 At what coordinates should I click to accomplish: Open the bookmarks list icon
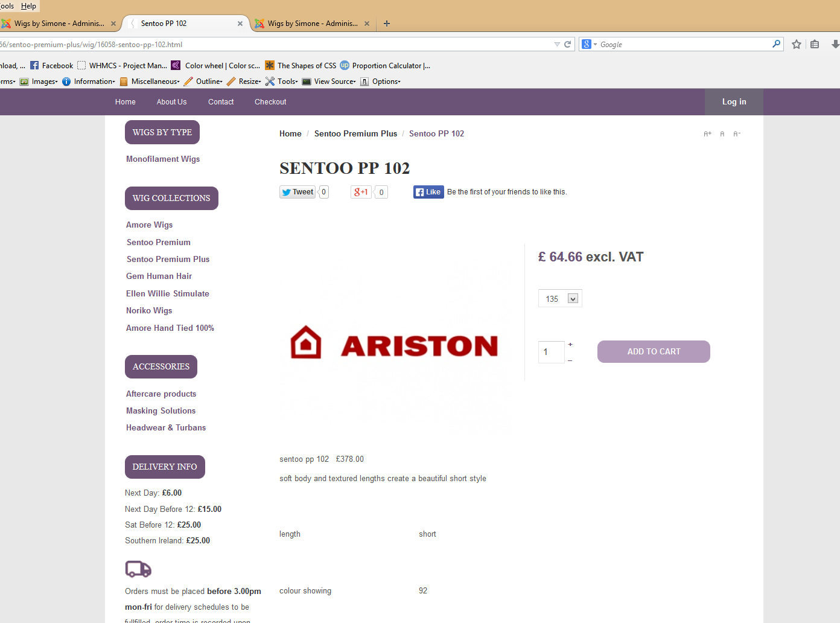tap(815, 44)
